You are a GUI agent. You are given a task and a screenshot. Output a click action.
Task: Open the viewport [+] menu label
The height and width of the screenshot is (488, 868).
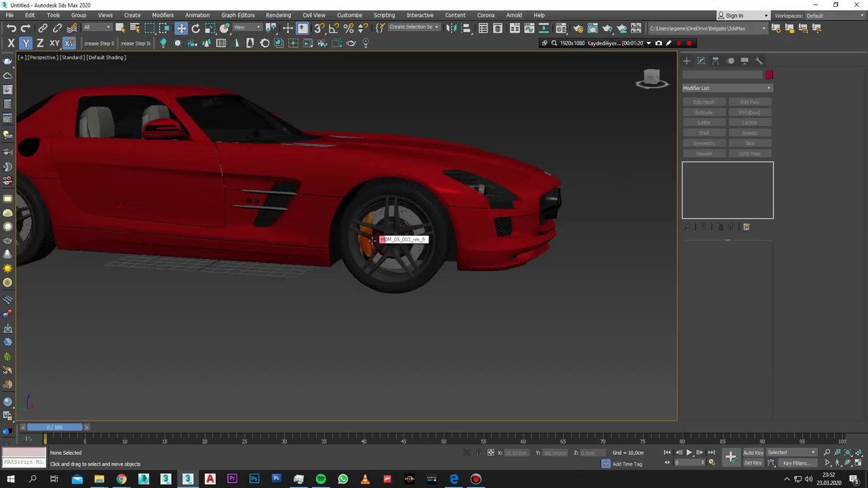22,58
